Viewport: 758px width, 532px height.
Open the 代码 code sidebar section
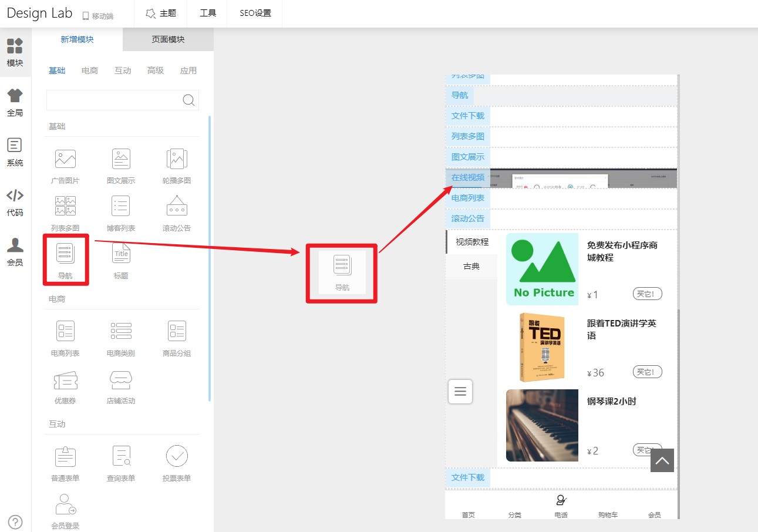(15, 202)
